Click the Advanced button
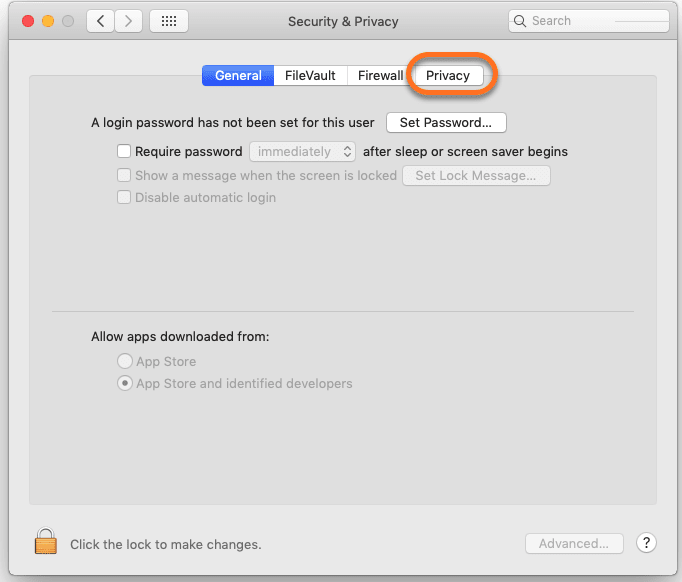Viewport: 682px width, 582px height. point(574,544)
